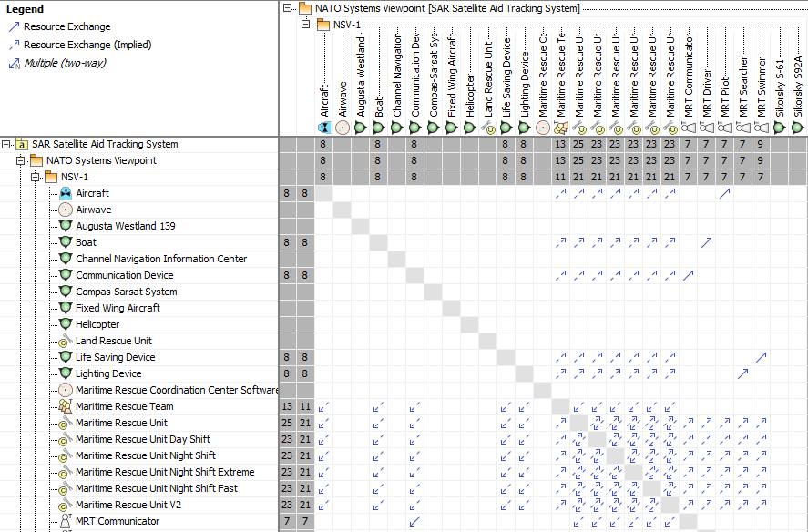Click the Maritime Rescue Unit Day Shift icon
The width and height of the screenshot is (808, 532).
(66, 439)
